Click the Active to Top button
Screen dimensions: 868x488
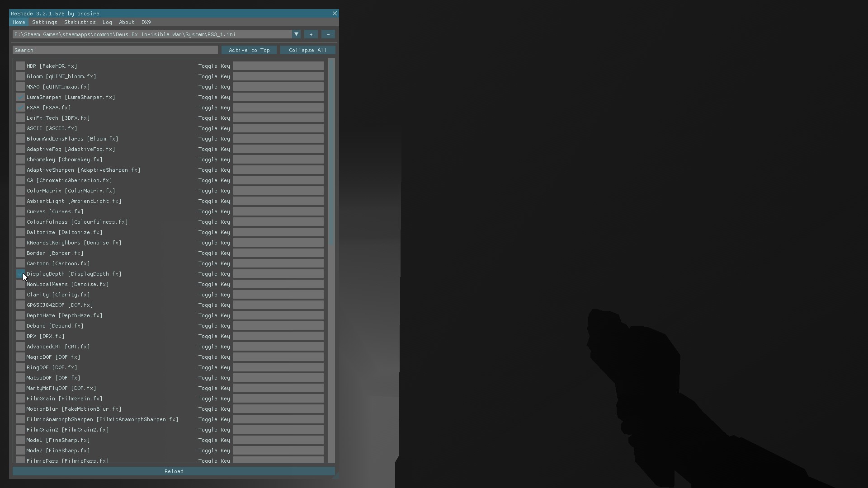click(x=249, y=50)
